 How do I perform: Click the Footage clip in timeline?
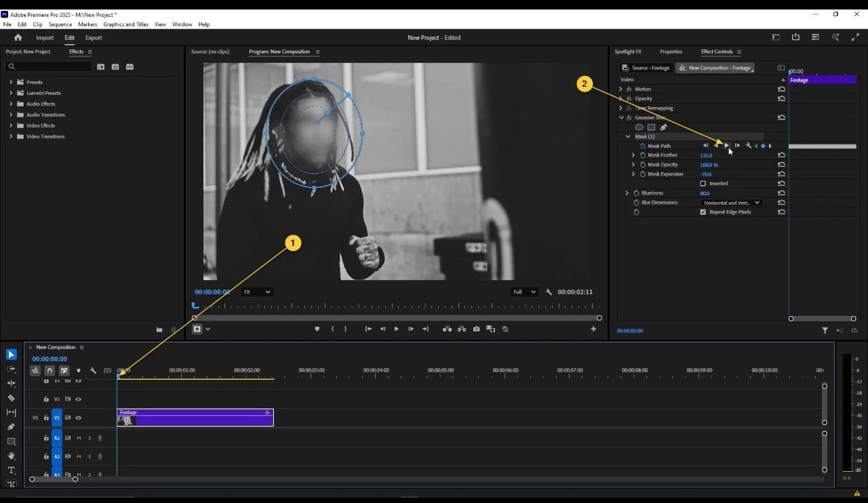(195, 418)
